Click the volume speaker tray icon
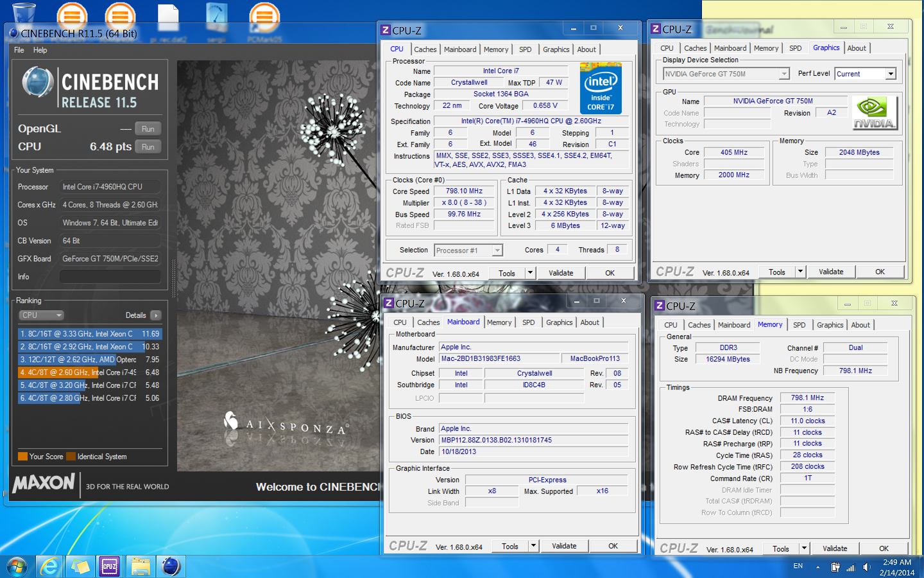Screen dimensions: 924x578 [866, 567]
